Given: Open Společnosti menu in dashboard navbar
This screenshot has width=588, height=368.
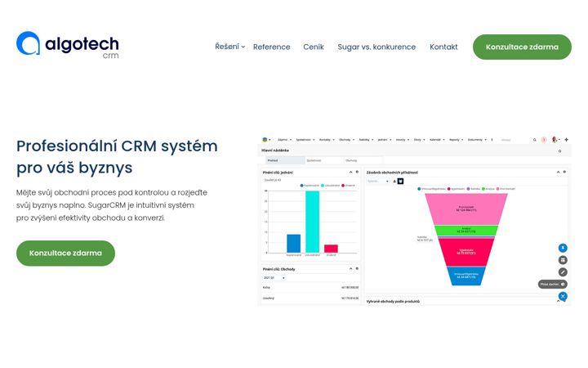Looking at the screenshot, I should tap(305, 140).
